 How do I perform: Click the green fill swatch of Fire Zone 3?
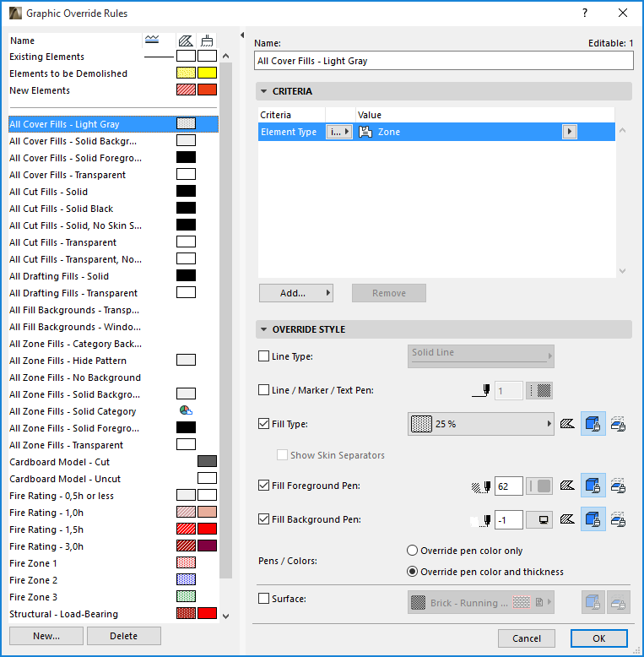click(186, 596)
